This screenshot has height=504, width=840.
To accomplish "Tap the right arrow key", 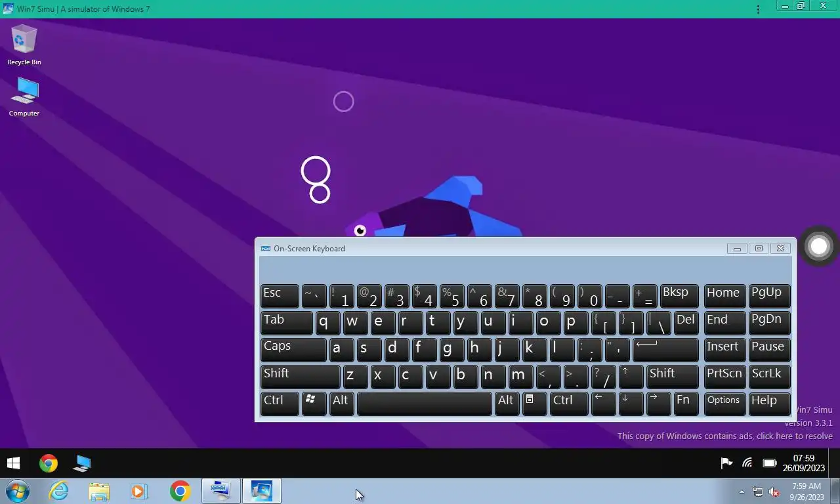I will [x=658, y=404].
